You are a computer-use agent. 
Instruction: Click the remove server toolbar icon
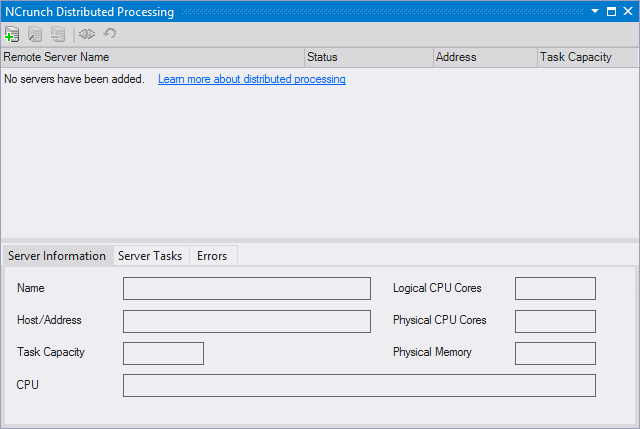[58, 34]
